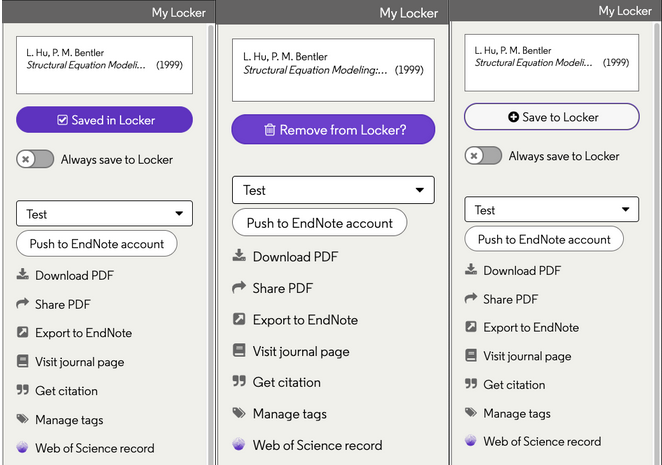Click Remove from Locker? button
Screen dimensions: 662x465
(x=333, y=130)
